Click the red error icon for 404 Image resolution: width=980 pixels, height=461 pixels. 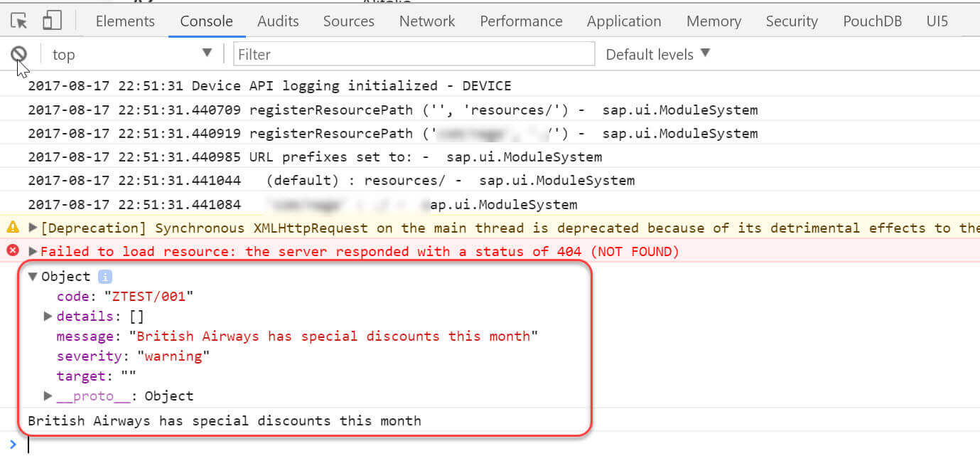click(13, 250)
